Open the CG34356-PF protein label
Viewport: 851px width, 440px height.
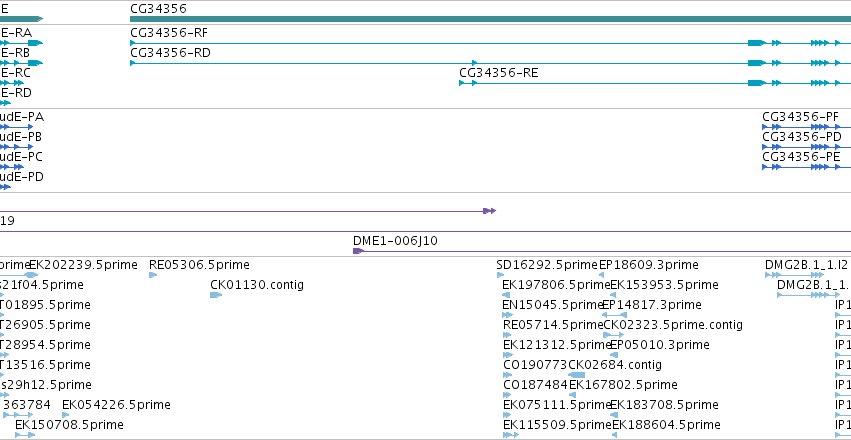(x=800, y=117)
